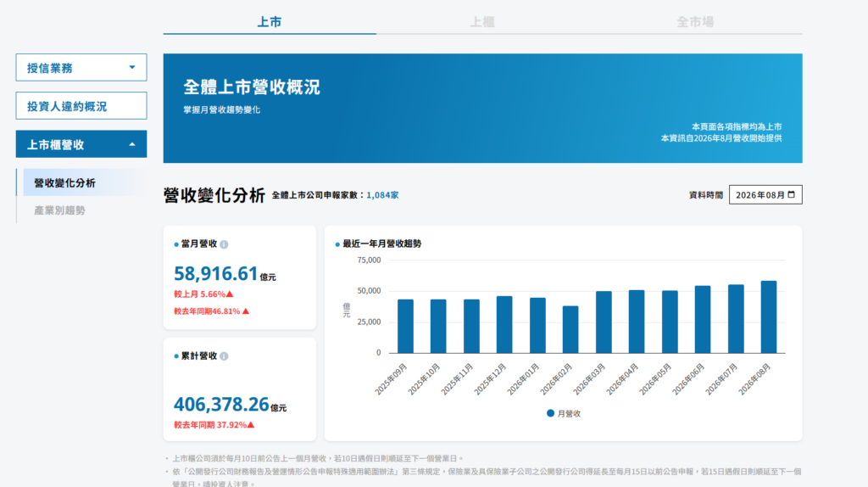Click the 最近一年月營收趨勢 chart title
The width and height of the screenshot is (868, 487).
pyautogui.click(x=382, y=243)
